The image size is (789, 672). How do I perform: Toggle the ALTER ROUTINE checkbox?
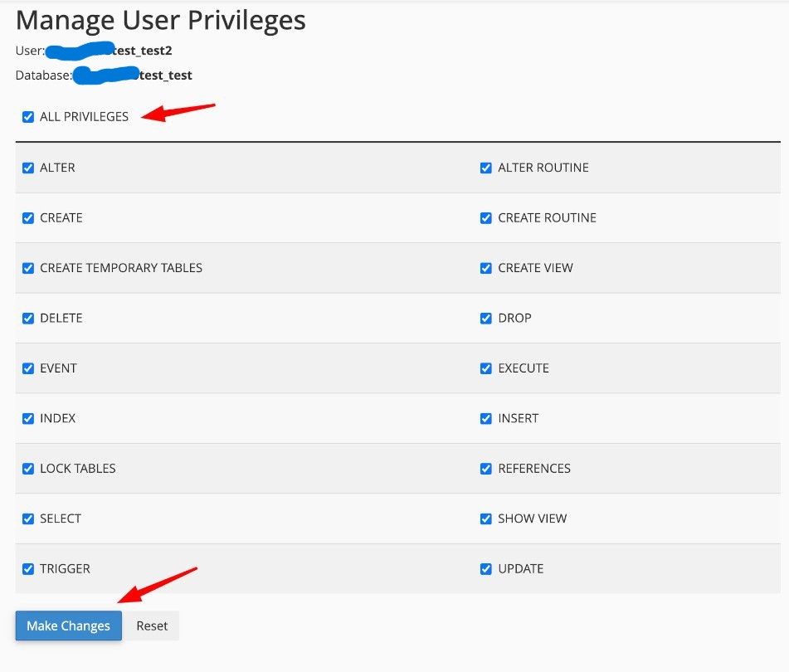486,168
